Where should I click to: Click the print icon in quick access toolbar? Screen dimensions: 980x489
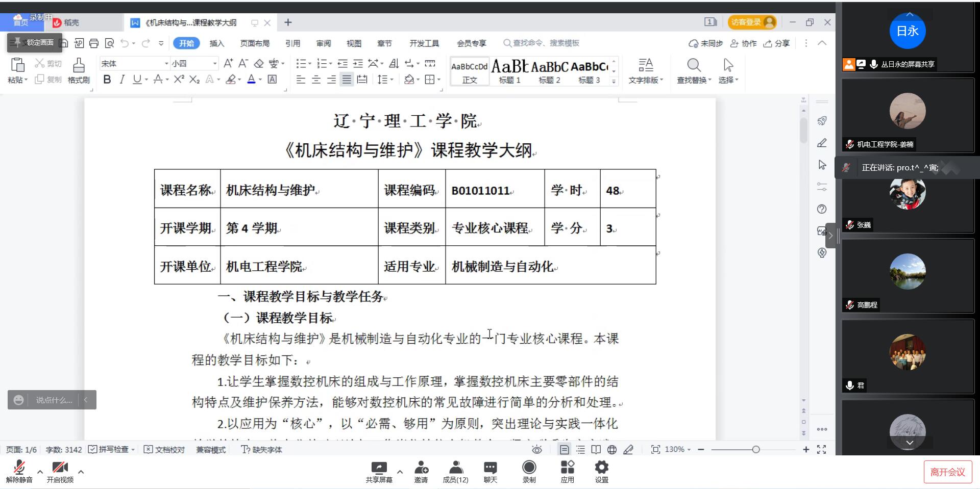pos(94,43)
